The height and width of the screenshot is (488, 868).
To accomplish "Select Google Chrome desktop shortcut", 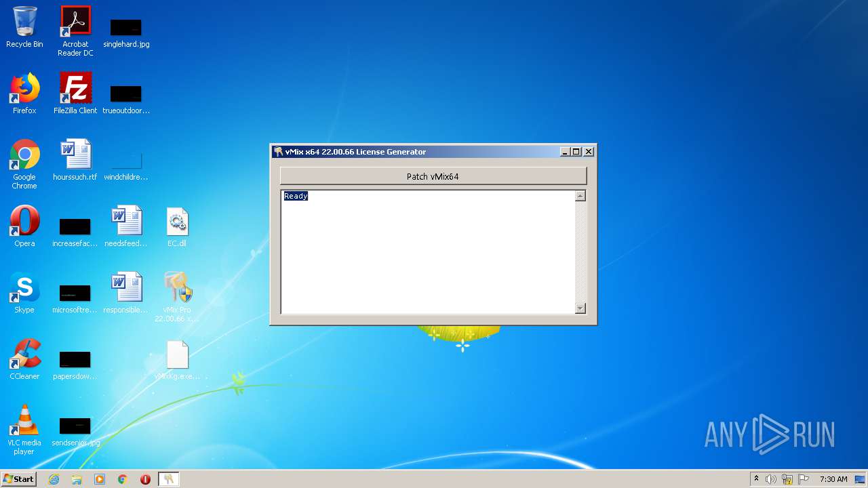I will point(24,164).
